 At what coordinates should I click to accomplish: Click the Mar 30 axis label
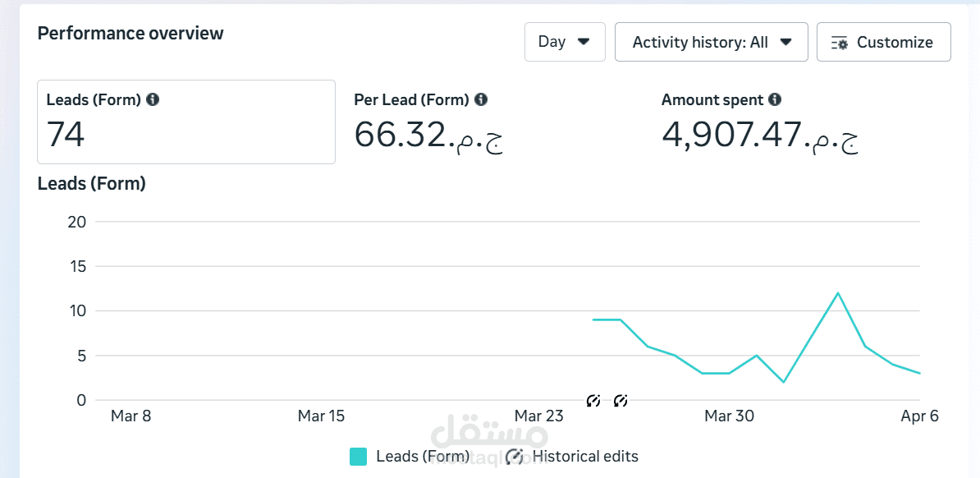(x=729, y=416)
